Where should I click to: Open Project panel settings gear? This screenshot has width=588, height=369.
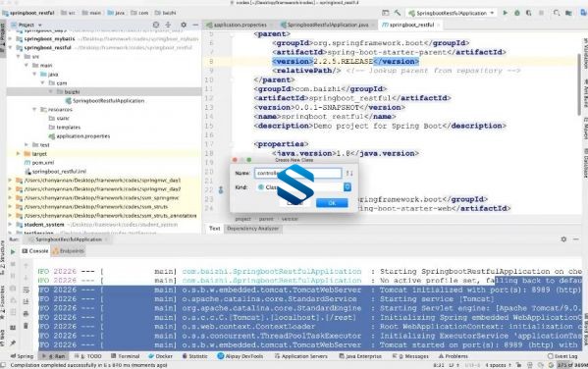(184, 25)
